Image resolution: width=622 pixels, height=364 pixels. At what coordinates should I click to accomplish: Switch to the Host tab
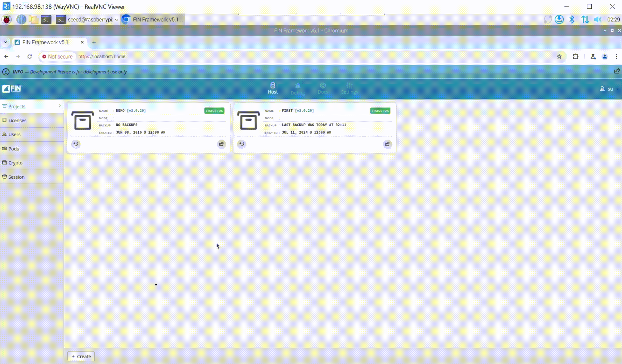273,89
